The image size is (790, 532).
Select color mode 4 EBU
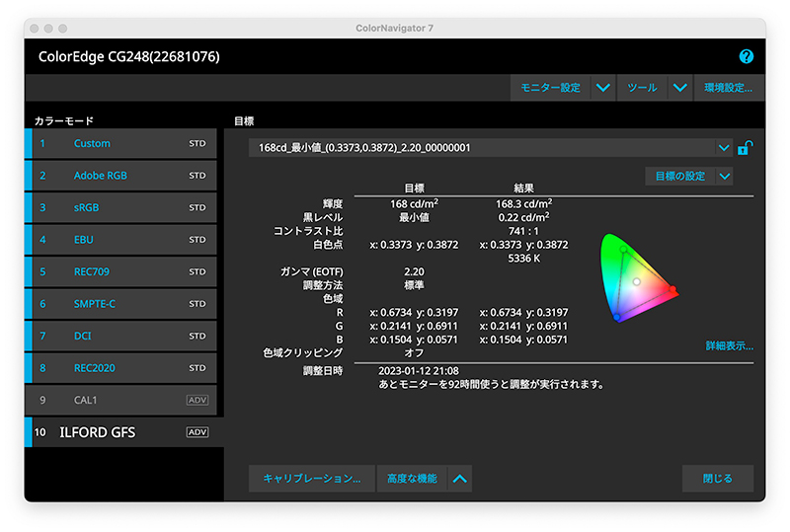(120, 240)
